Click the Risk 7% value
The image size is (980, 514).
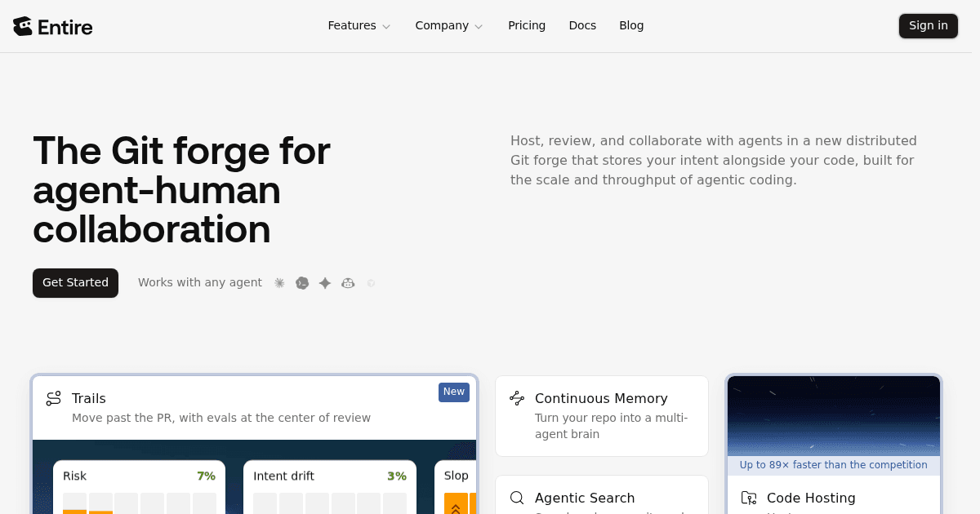tap(206, 476)
